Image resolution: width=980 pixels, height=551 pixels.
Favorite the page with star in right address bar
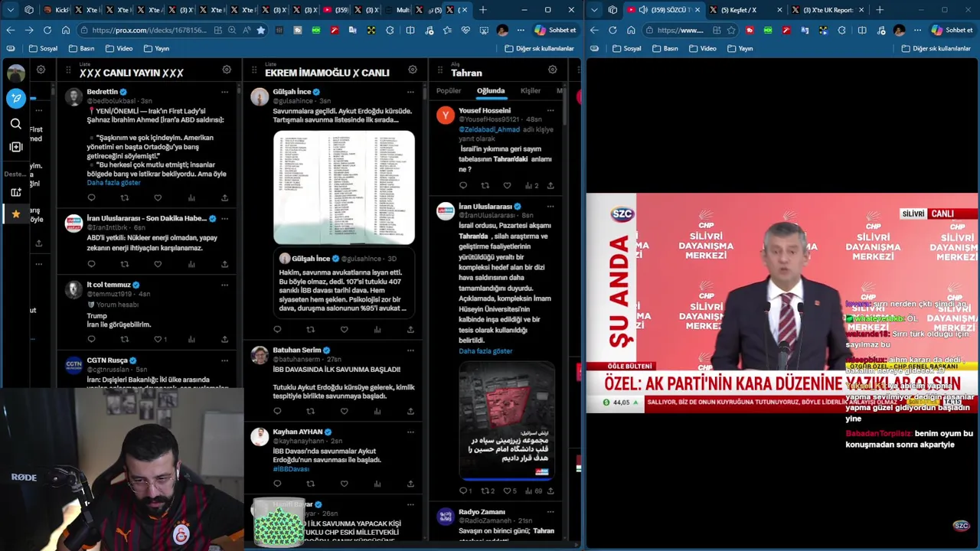(x=731, y=30)
